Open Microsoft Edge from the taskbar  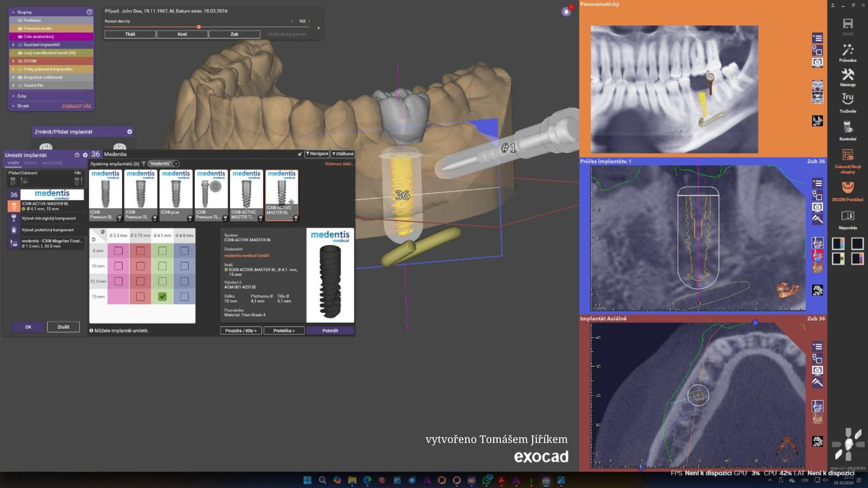tap(367, 480)
